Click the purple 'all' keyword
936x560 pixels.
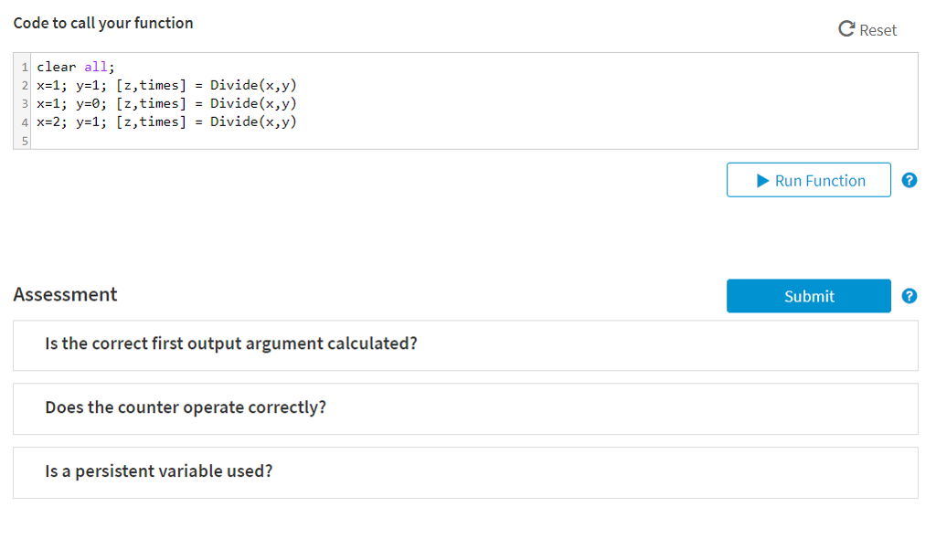(x=96, y=67)
